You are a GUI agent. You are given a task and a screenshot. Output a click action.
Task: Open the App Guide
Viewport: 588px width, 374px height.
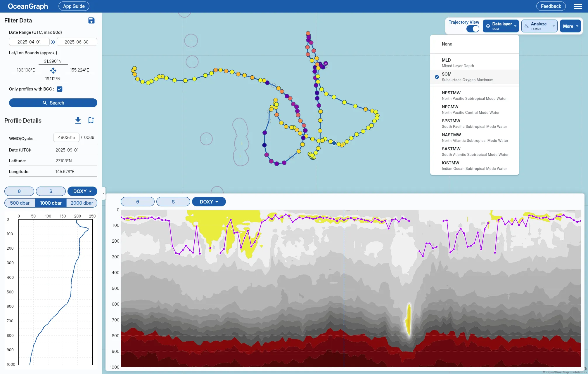[x=74, y=6]
